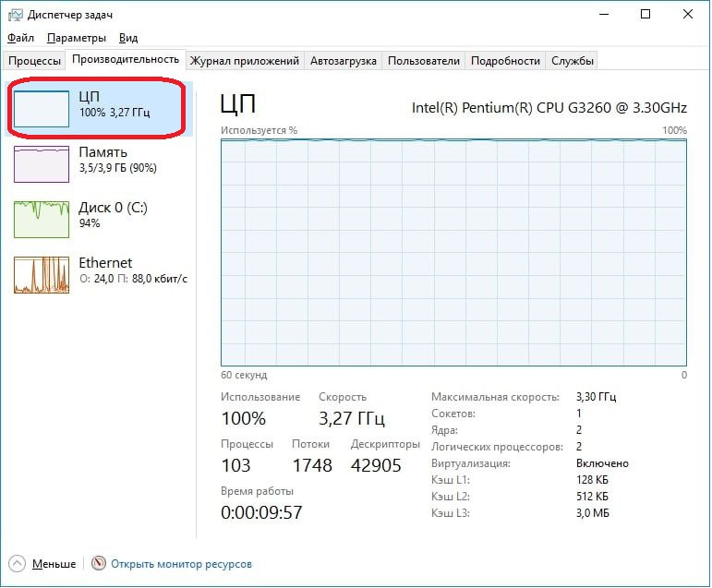The height and width of the screenshot is (588, 712).
Task: Click the Максимальная скорость value 3,30 ГГц
Action: click(x=597, y=397)
